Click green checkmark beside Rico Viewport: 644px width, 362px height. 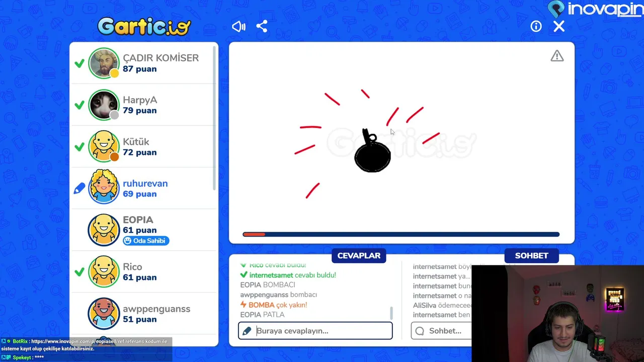[x=79, y=272]
